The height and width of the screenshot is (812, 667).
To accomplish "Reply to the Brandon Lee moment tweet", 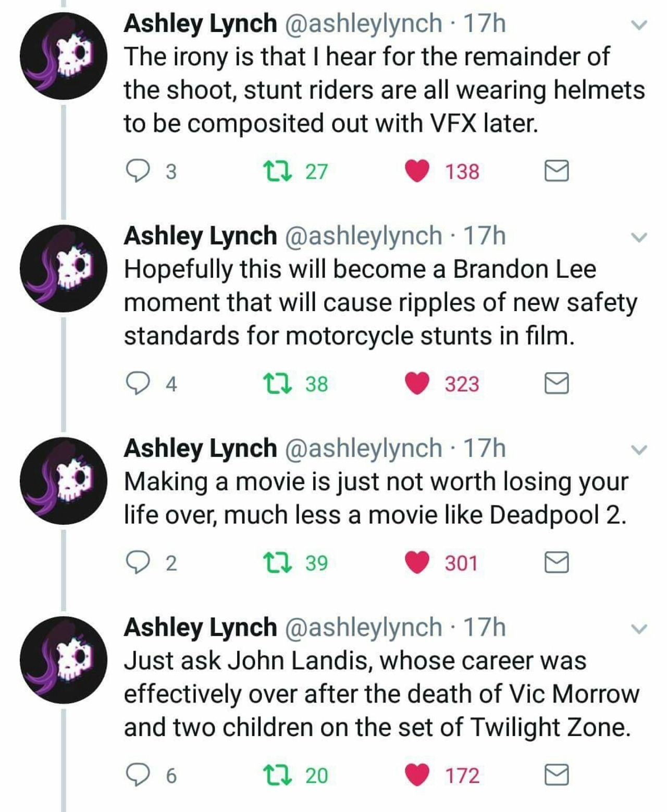I will pyautogui.click(x=137, y=384).
